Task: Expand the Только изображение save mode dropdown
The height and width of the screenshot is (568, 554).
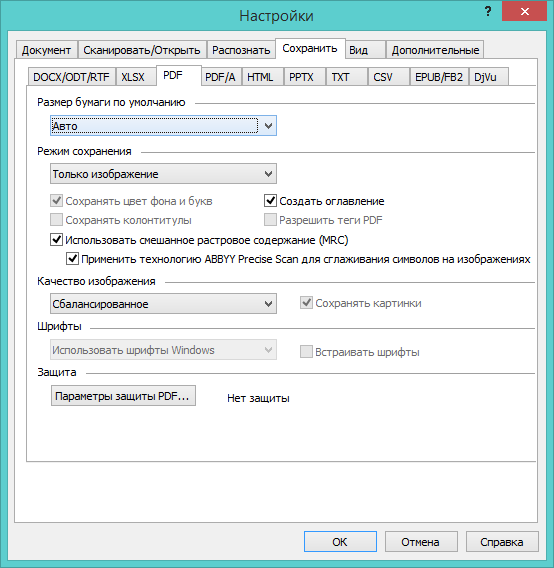Action: [x=163, y=174]
